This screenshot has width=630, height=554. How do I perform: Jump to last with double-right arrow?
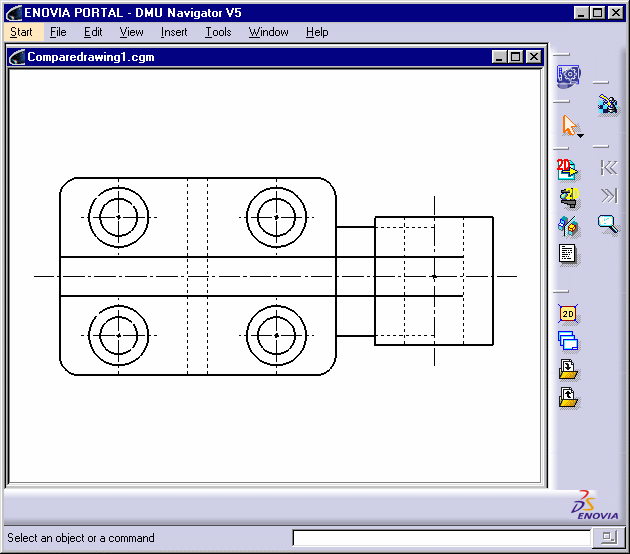tap(609, 196)
